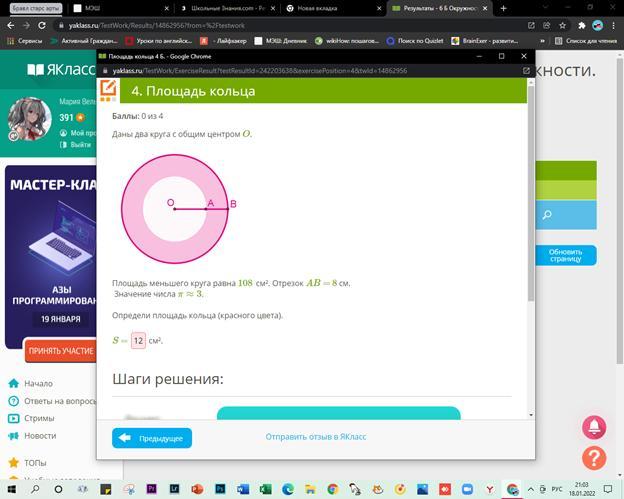
Task: Open Список для чтения reading list
Action: (x=586, y=41)
